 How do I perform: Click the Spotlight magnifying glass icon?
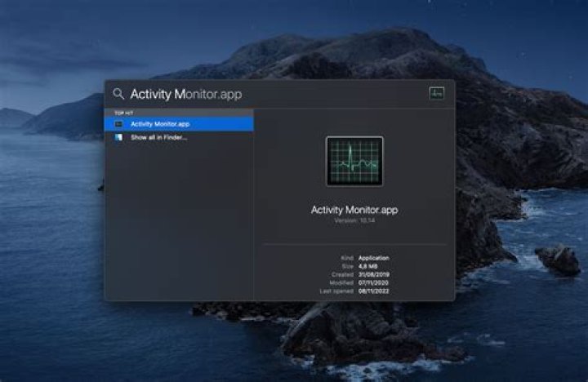(x=118, y=94)
